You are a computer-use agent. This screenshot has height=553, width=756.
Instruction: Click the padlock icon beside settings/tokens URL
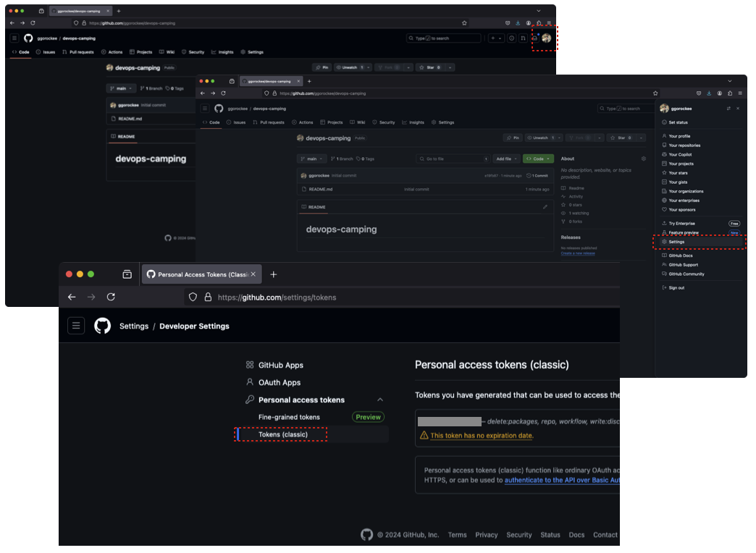point(208,298)
